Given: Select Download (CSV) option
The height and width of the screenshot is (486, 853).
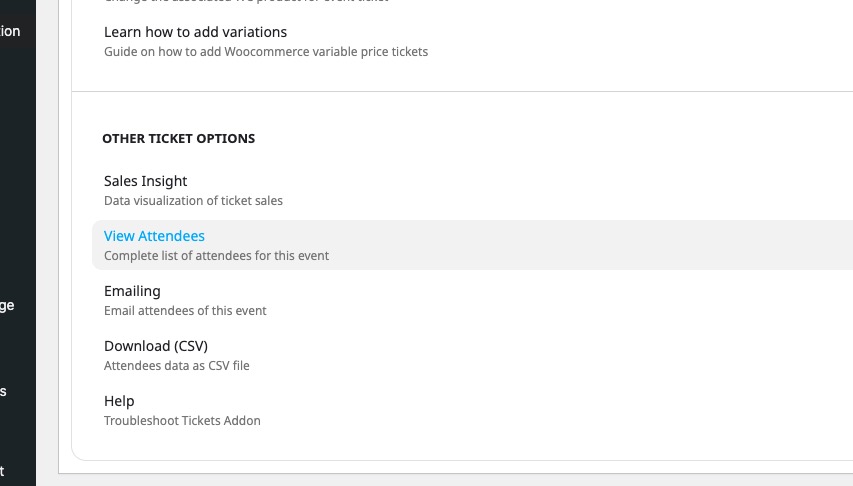Looking at the screenshot, I should [x=156, y=346].
